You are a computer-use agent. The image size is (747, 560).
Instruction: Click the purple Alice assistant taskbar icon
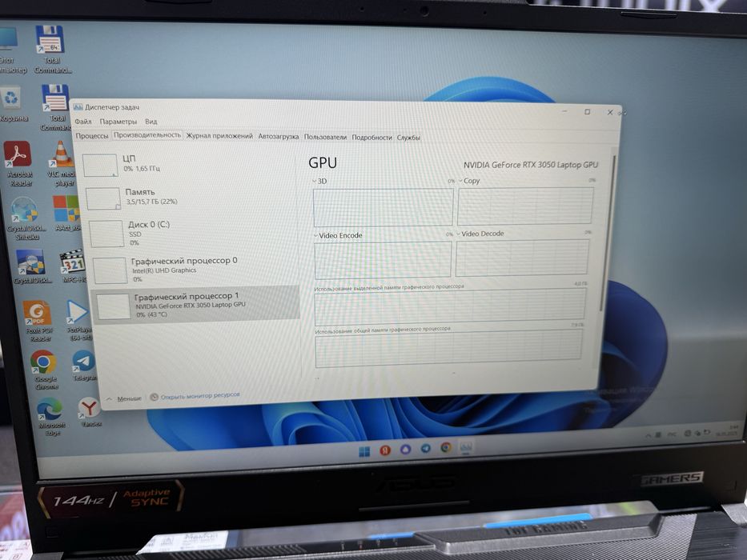pyautogui.click(x=405, y=449)
